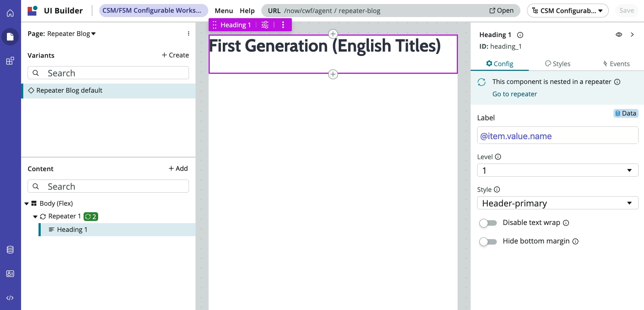Click the plus icon above the heading
The image size is (644, 310).
333,34
